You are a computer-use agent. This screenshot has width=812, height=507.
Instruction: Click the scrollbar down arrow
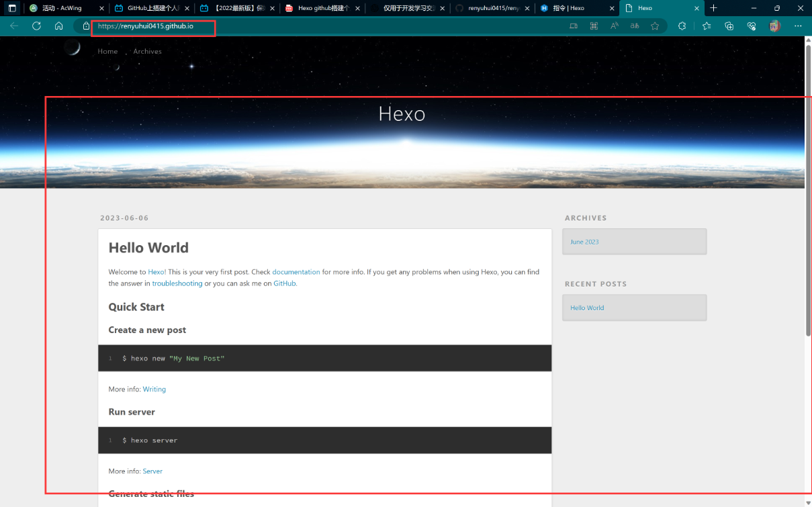coord(808,503)
